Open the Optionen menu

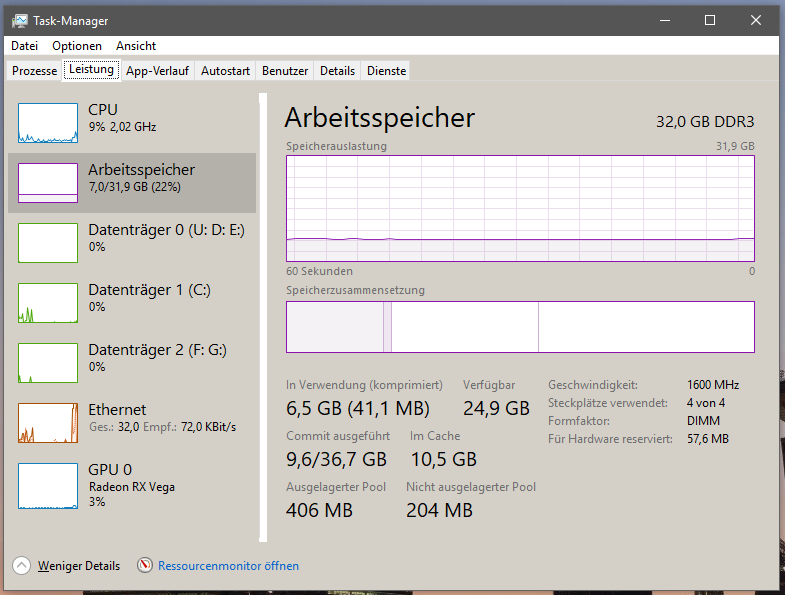pyautogui.click(x=77, y=46)
